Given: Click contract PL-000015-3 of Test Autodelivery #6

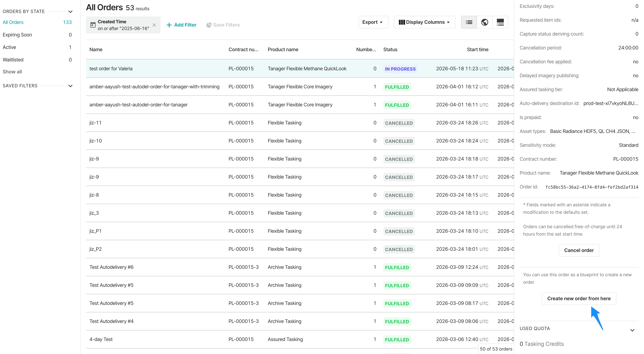Looking at the screenshot, I should 243,267.
